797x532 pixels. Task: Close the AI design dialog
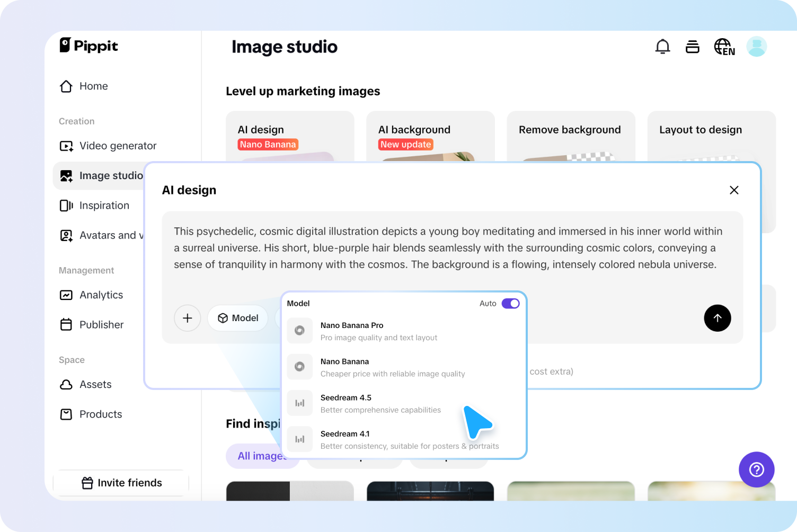[734, 190]
